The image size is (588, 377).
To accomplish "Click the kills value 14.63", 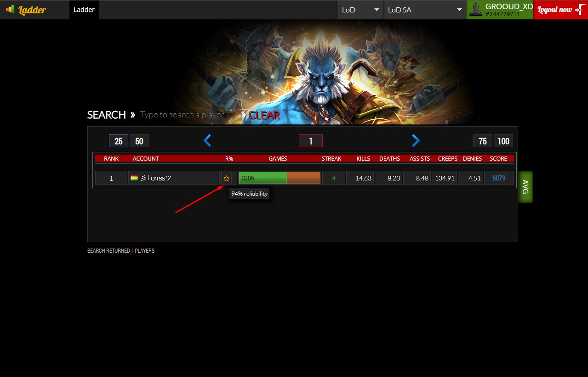I will click(x=360, y=178).
